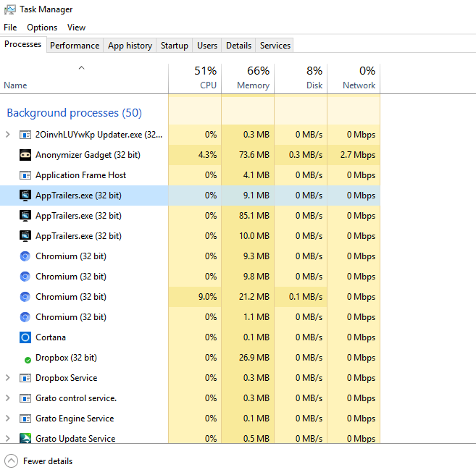
Task: Click the Cortana process icon
Action: (x=25, y=337)
